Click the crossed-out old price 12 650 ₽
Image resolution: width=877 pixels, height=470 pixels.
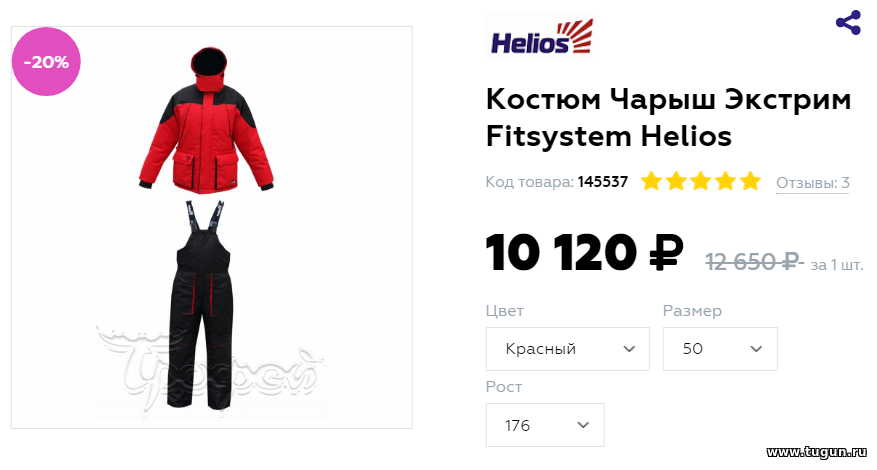754,261
